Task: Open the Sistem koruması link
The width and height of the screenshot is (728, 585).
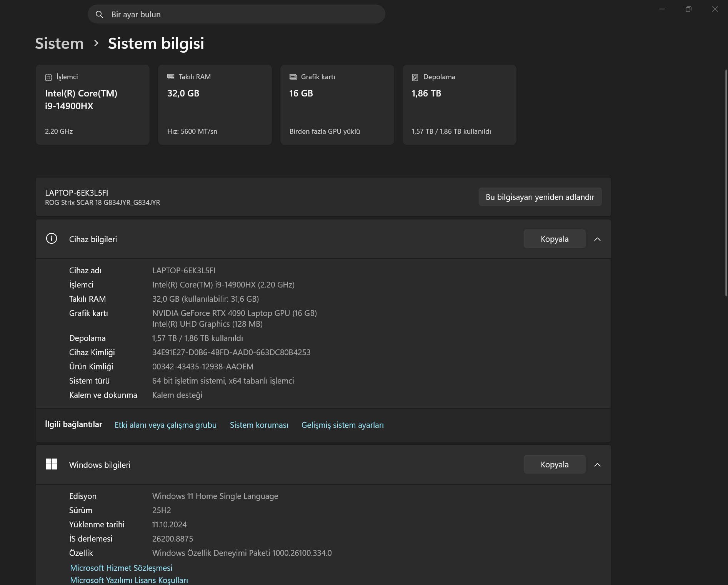Action: pos(259,425)
